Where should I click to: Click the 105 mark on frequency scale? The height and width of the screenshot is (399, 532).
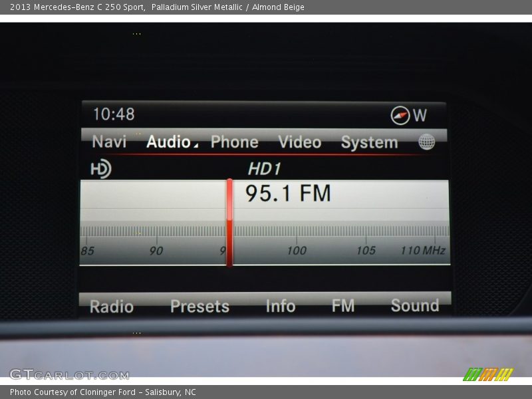coord(366,251)
